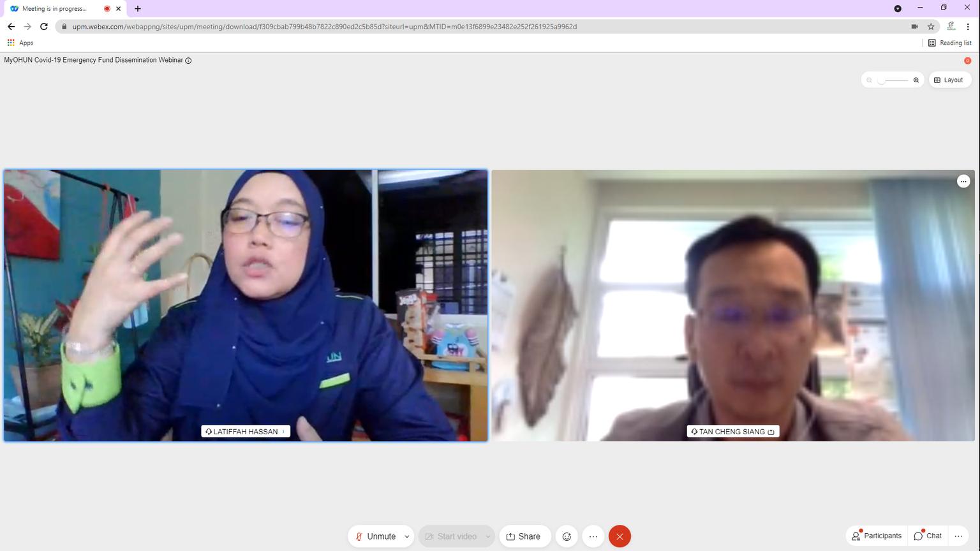The height and width of the screenshot is (551, 980).
Task: Open the Apps bookmarks shortcut
Action: click(20, 43)
